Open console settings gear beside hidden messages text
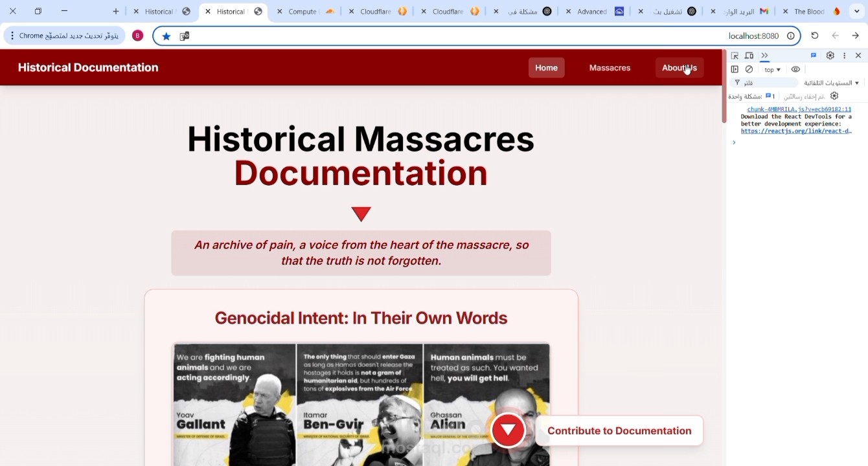This screenshot has height=466, width=868. point(834,96)
